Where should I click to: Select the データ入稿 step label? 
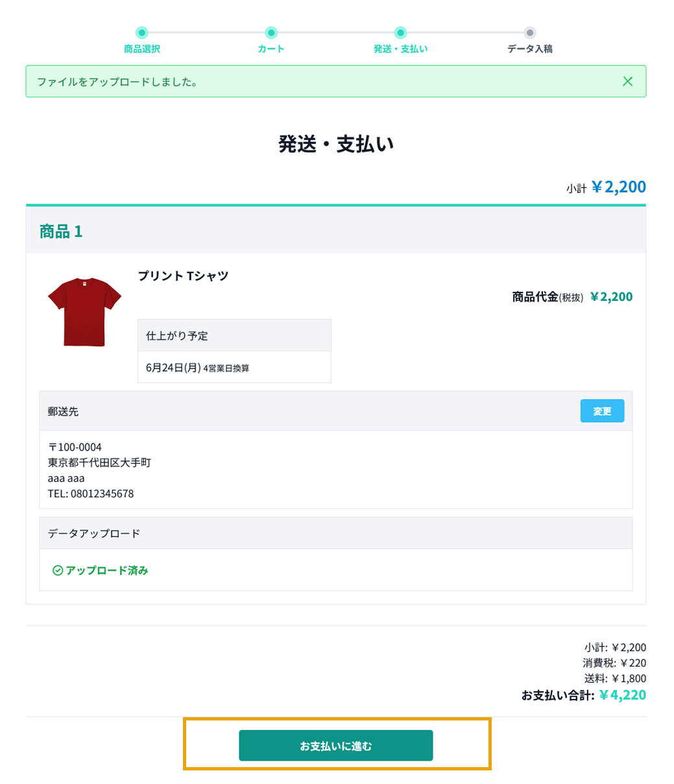click(530, 49)
